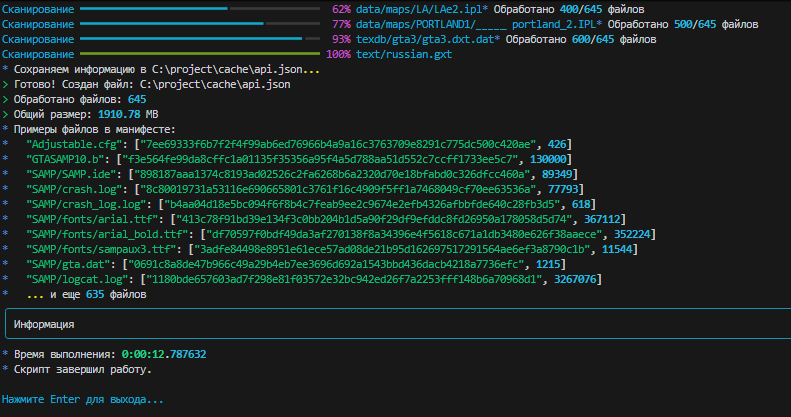This screenshot has width=791, height=417.
Task: Click the "SAMP/SAMP.ide" file name
Action: click(x=71, y=174)
